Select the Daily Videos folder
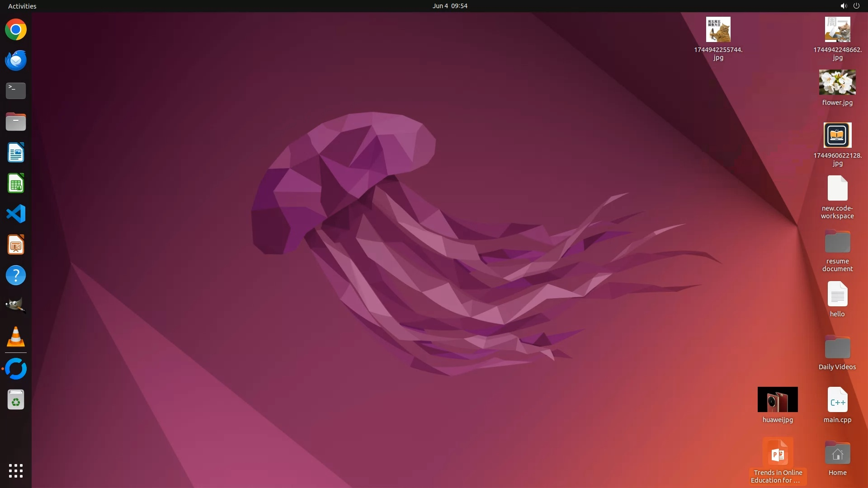This screenshot has width=868, height=488. point(837,348)
